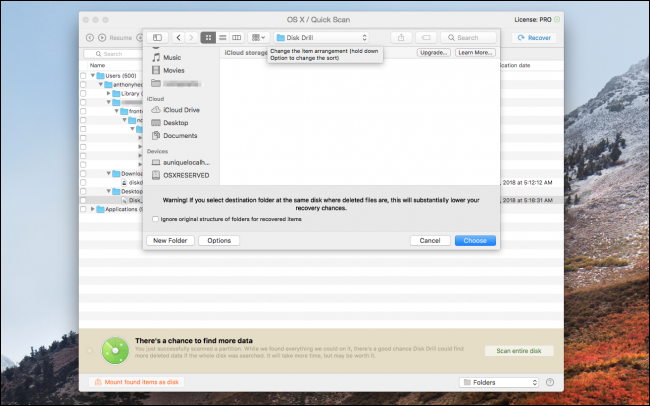This screenshot has height=406, width=650.
Task: Click Scan entire disk
Action: coord(519,351)
